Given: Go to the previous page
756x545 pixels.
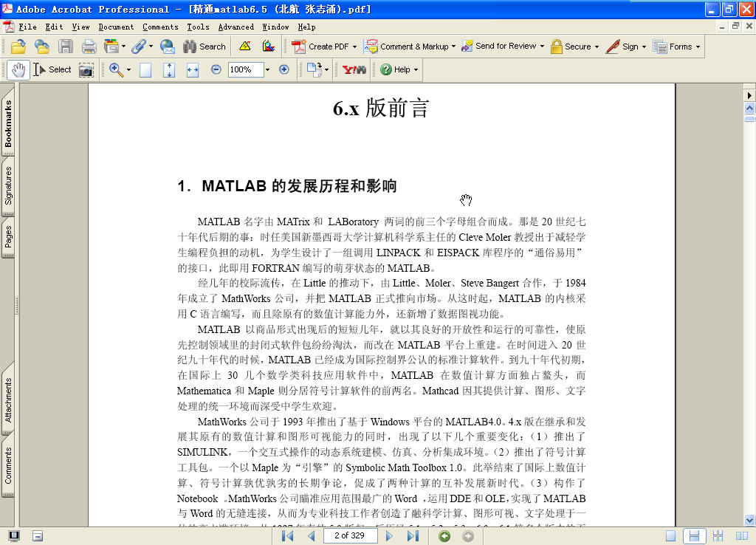Looking at the screenshot, I should pos(311,536).
